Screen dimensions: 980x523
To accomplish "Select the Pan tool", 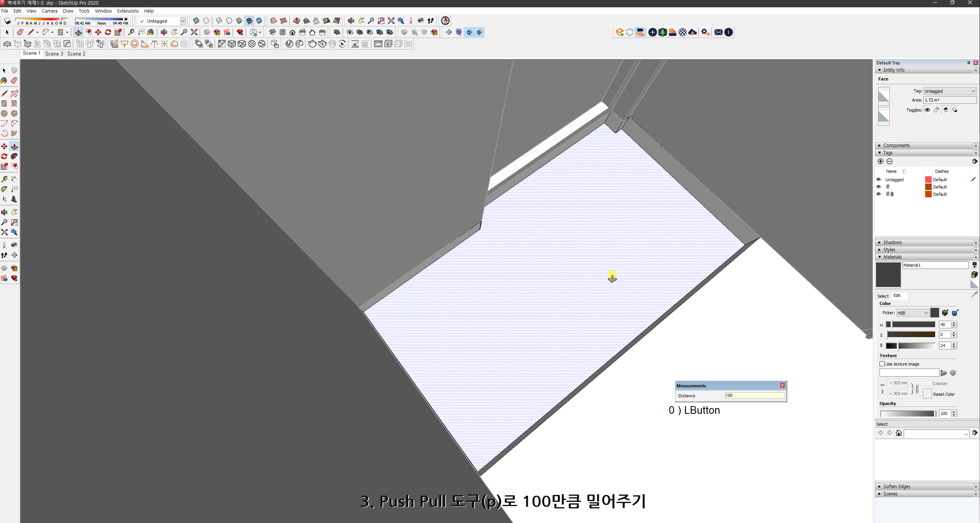I will (x=14, y=212).
